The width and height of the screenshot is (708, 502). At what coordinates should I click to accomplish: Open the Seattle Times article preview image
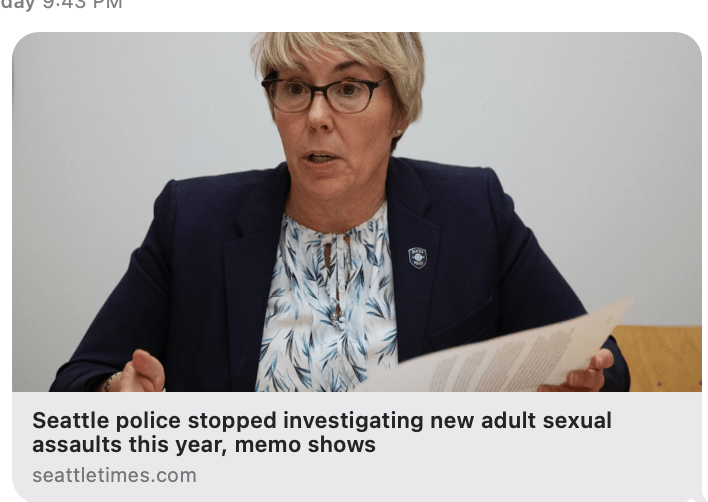[x=357, y=211]
